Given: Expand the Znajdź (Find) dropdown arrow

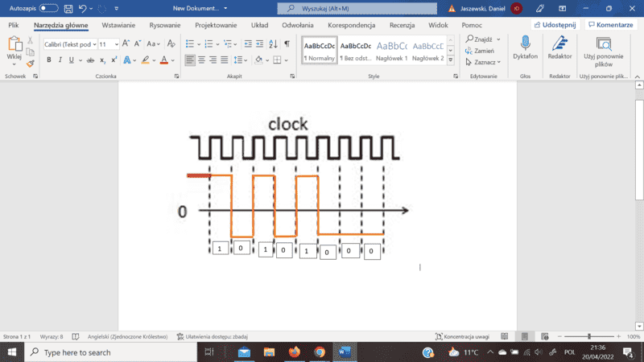Looking at the screenshot, I should click(498, 39).
